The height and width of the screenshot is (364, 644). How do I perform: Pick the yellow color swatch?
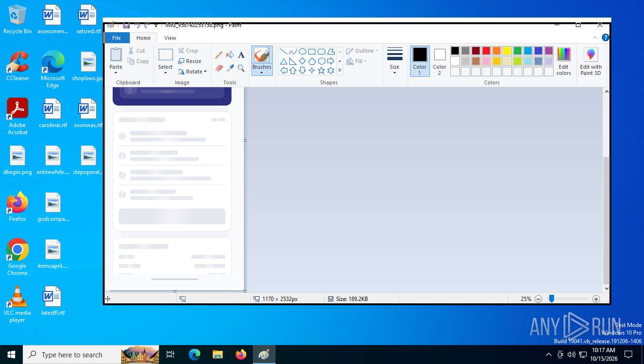507,51
